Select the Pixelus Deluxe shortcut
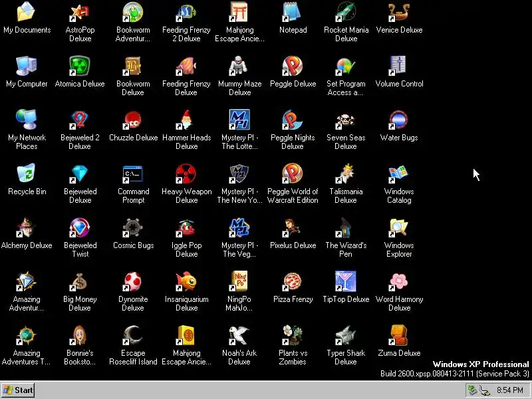 click(x=293, y=227)
